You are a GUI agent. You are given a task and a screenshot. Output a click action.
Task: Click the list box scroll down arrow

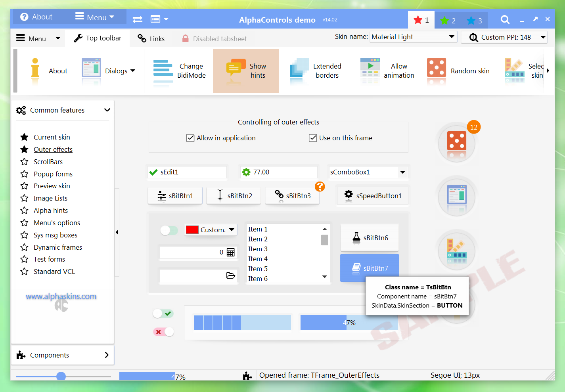pyautogui.click(x=325, y=277)
